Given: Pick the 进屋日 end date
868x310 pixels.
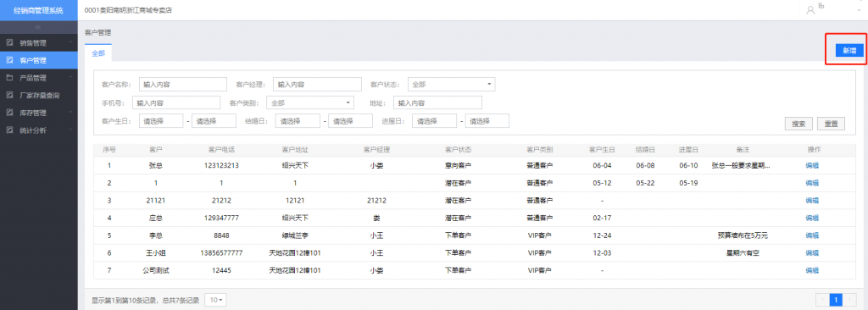Looking at the screenshot, I should click(x=487, y=120).
